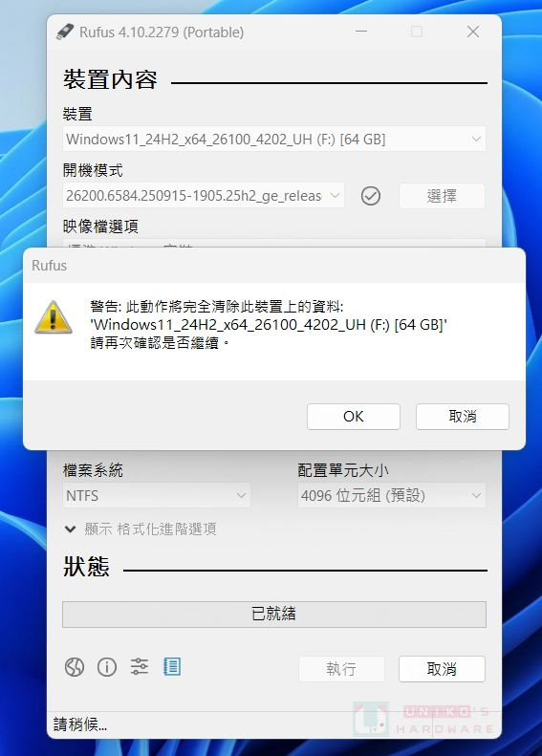
Task: Click the yellow warning triangle icon
Action: tap(53, 317)
